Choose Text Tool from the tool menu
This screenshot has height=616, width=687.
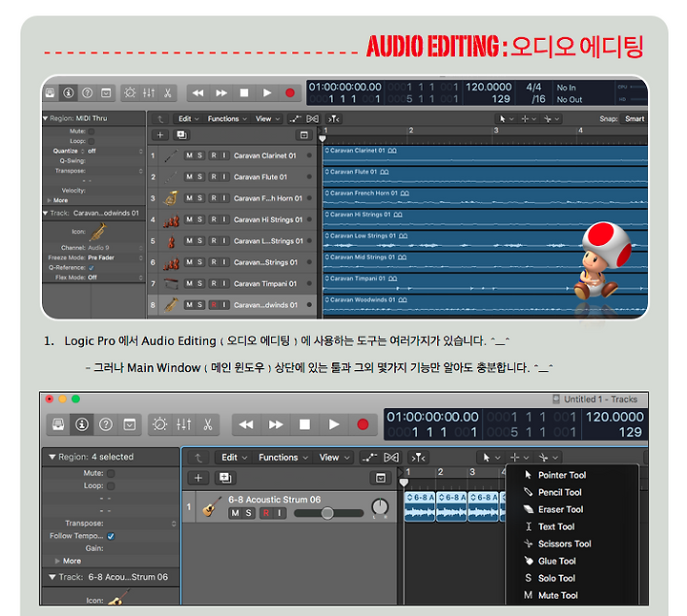point(572,526)
